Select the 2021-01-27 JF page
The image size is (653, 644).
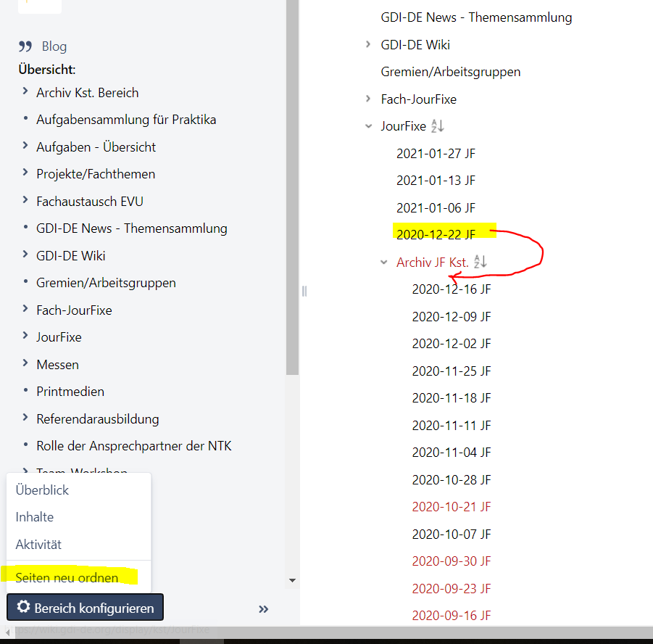pyautogui.click(x=436, y=153)
